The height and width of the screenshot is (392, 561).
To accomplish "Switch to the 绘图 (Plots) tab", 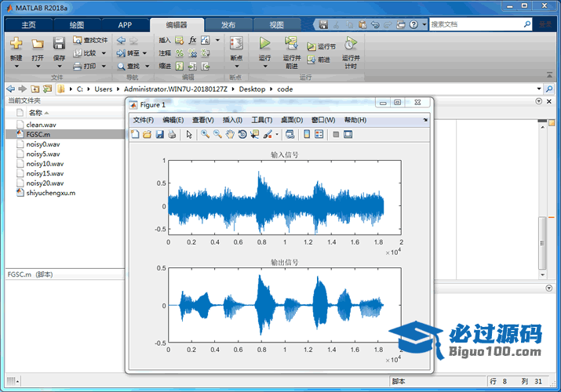I will 76,24.
